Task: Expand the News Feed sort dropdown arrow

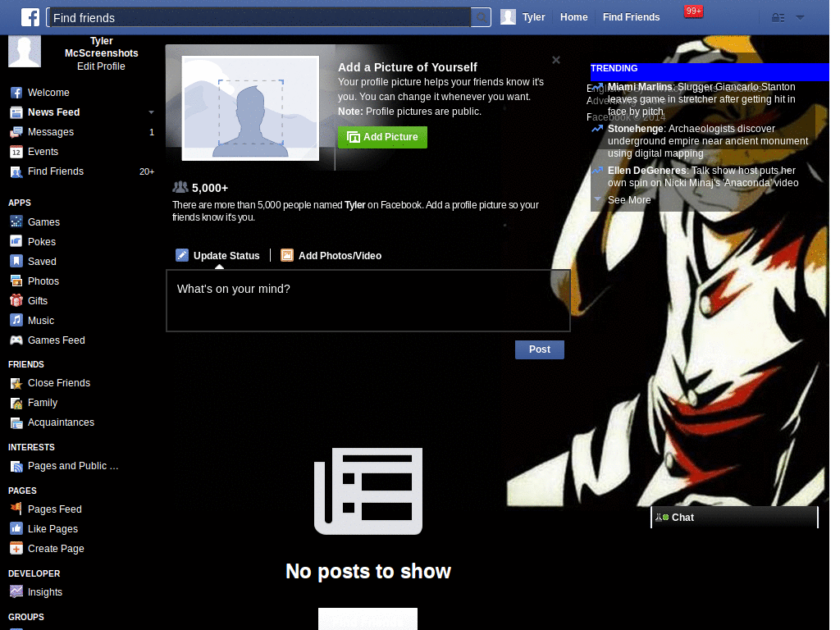Action: coord(151,112)
